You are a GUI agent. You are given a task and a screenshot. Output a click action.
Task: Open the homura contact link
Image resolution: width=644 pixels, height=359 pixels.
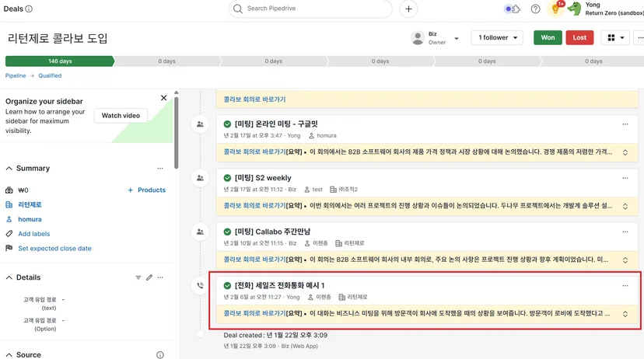click(30, 219)
